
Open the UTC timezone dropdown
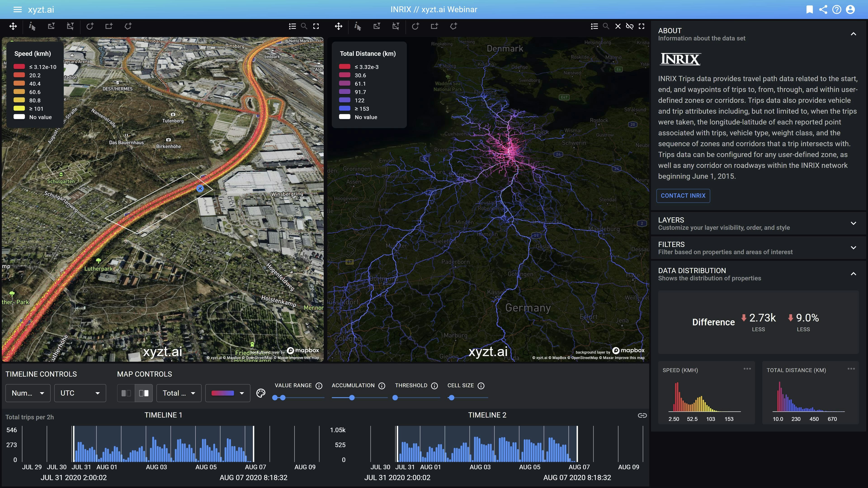click(x=80, y=393)
